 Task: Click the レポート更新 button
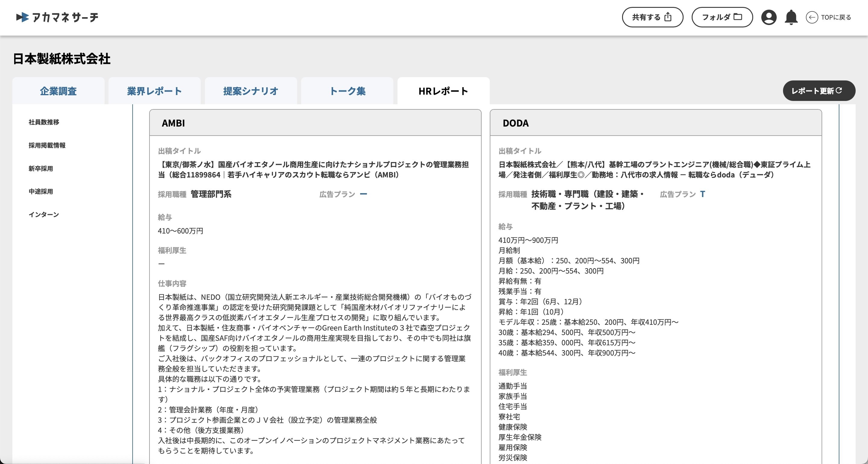coord(819,91)
